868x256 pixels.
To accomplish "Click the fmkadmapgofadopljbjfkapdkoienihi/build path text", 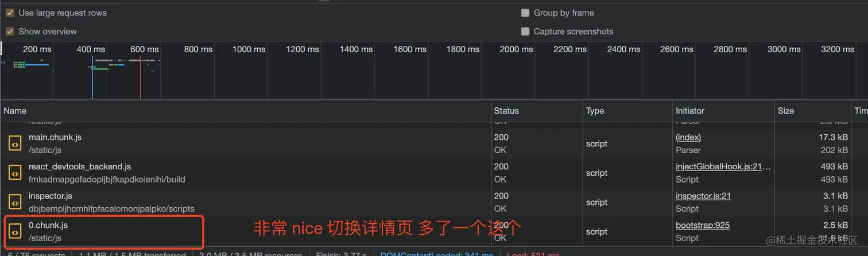I will click(x=107, y=179).
